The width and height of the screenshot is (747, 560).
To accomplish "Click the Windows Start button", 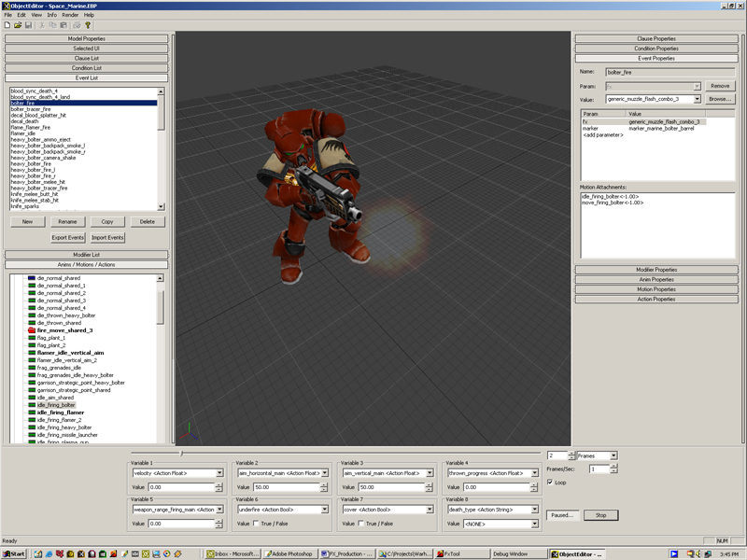I will (x=14, y=553).
